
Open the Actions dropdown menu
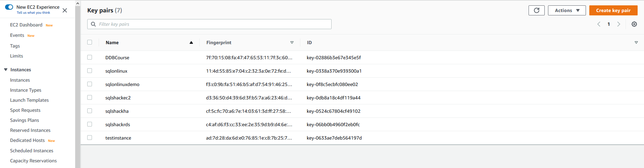pos(567,10)
